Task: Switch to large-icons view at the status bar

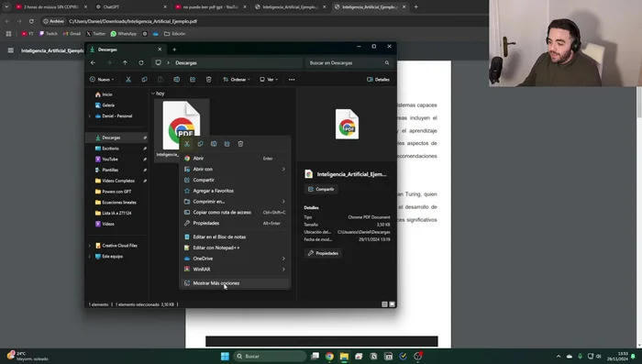Action: pyautogui.click(x=392, y=304)
